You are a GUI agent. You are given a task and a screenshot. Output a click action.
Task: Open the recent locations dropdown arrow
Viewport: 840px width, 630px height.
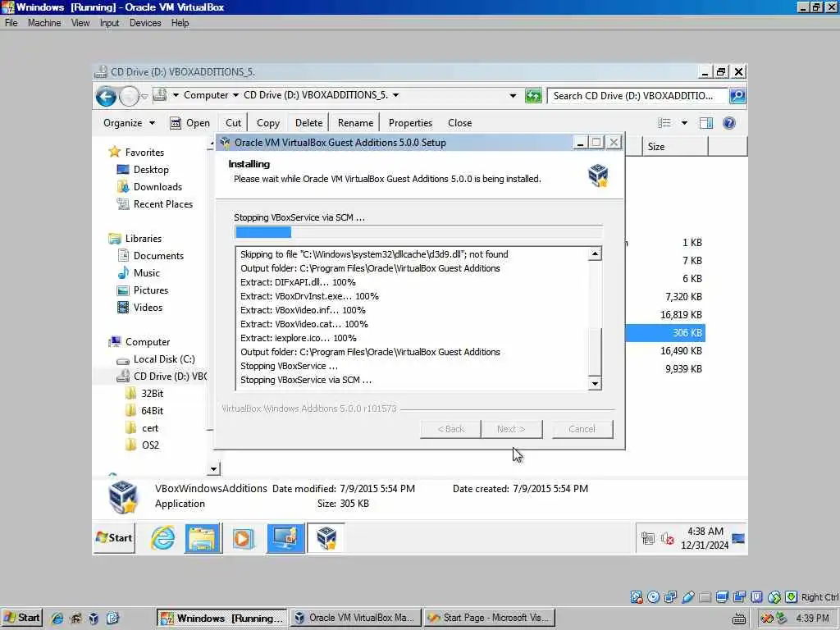point(144,97)
